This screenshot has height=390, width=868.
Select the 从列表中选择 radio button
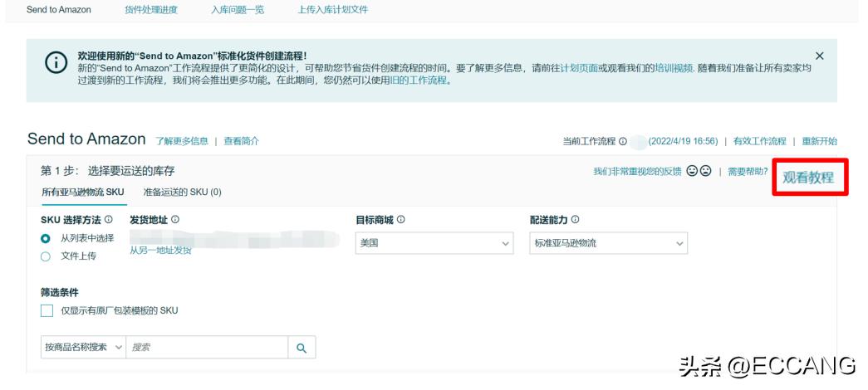(x=46, y=239)
